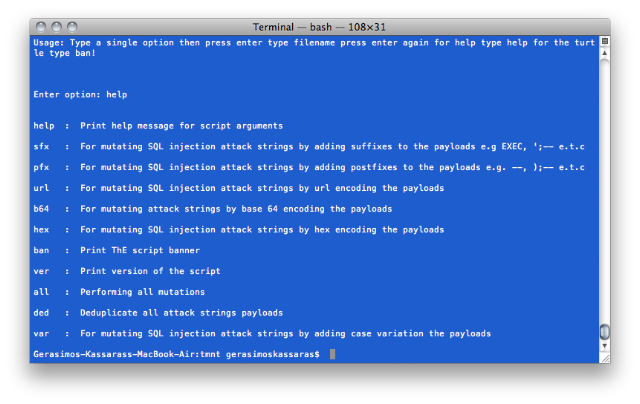This screenshot has height=404, width=640.
Task: Click the 'ded' Deduplicate line
Action: click(x=158, y=313)
